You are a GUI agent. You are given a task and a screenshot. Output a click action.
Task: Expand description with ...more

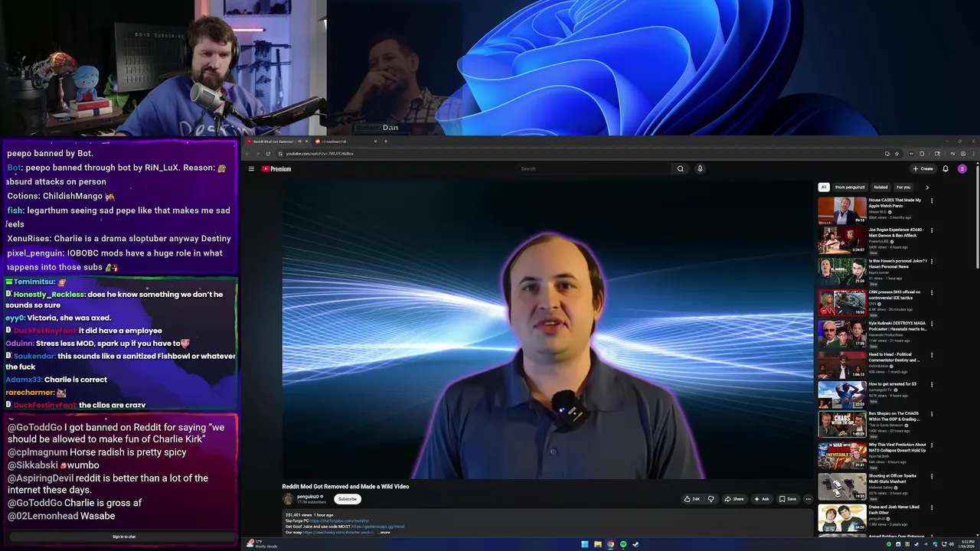pyautogui.click(x=384, y=532)
